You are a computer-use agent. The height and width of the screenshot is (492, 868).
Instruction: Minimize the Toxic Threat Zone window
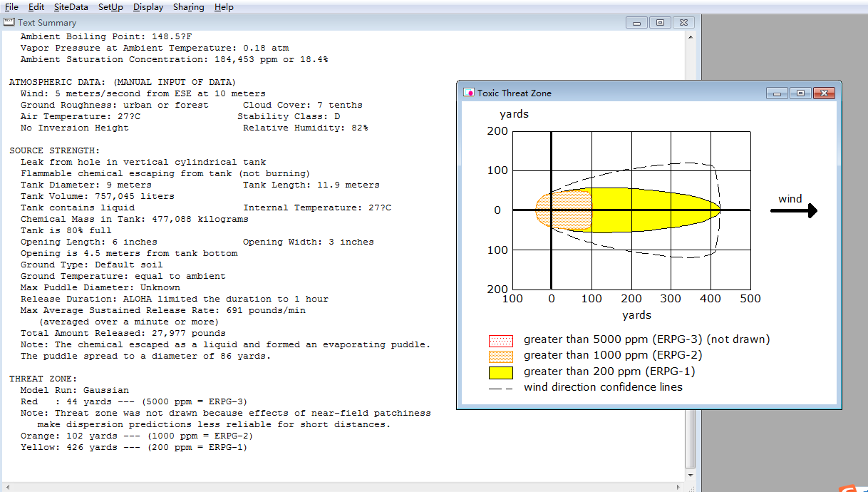click(777, 93)
